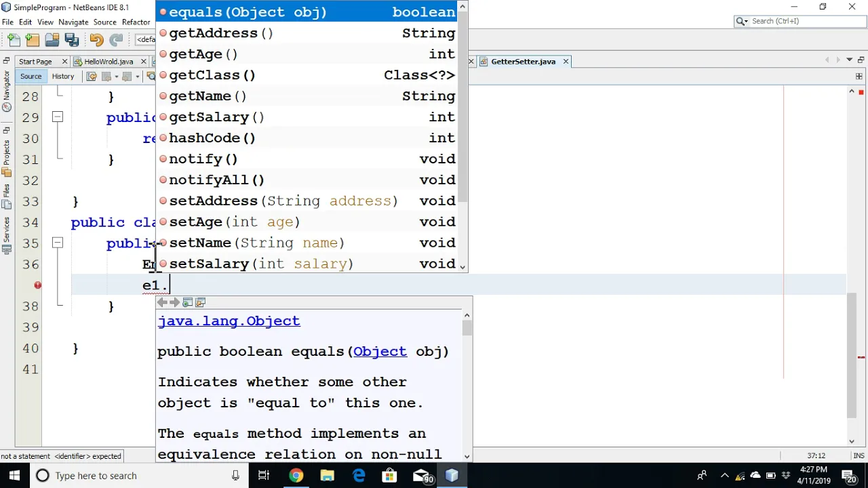Open Microsoft Store from the taskbar
This screenshot has height=488, width=868.
pyautogui.click(x=389, y=476)
